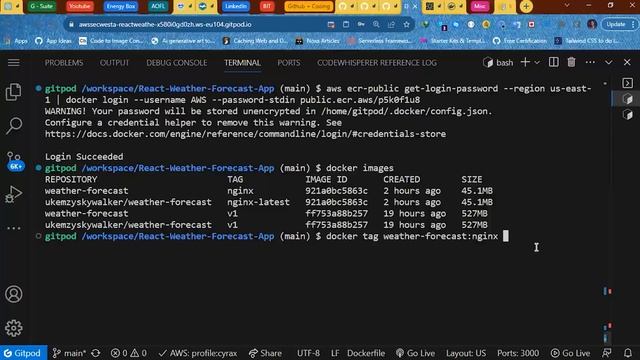Click the rightmost Go Live status item
The image size is (640, 360).
[x=570, y=353]
